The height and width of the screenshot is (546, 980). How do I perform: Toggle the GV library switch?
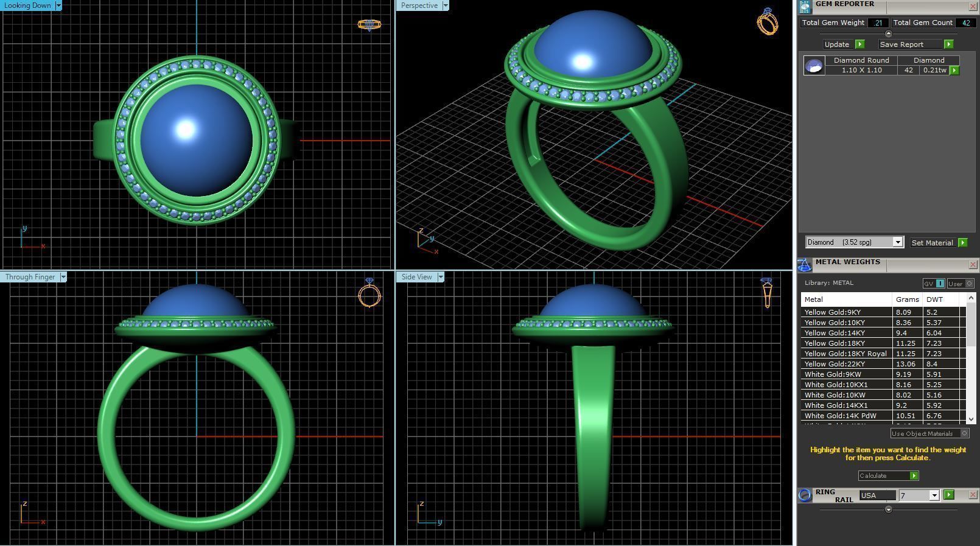(934, 284)
